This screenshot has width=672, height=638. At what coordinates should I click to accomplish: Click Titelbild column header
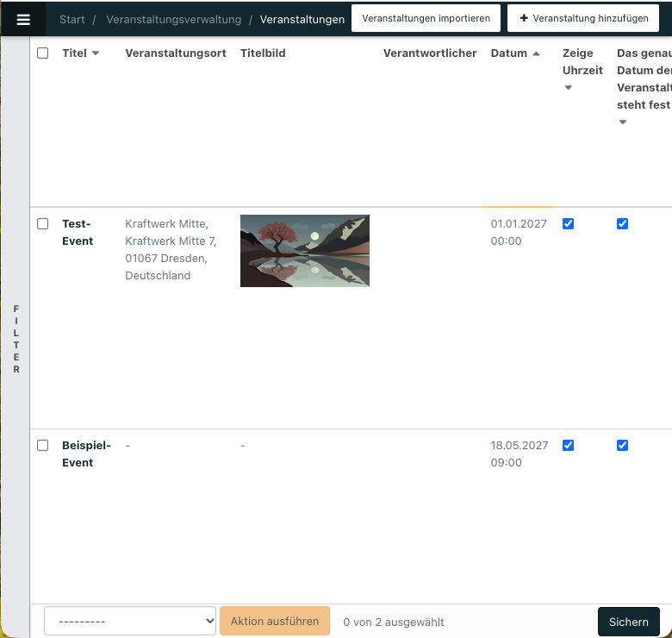pos(263,53)
